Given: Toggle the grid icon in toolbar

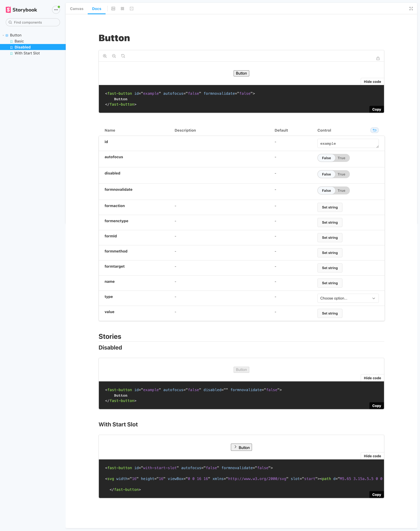Looking at the screenshot, I should (x=122, y=9).
